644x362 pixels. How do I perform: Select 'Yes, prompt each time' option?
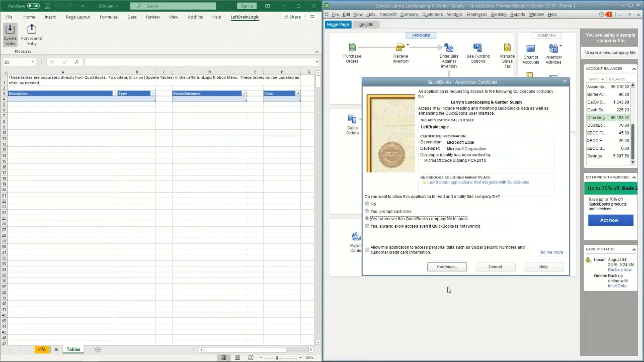[x=367, y=211]
